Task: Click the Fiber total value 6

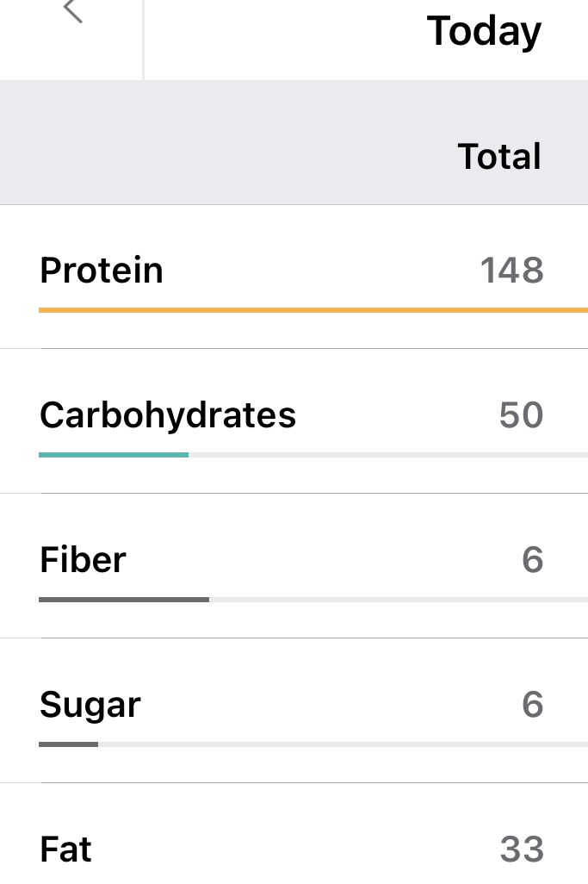Action: [x=533, y=560]
